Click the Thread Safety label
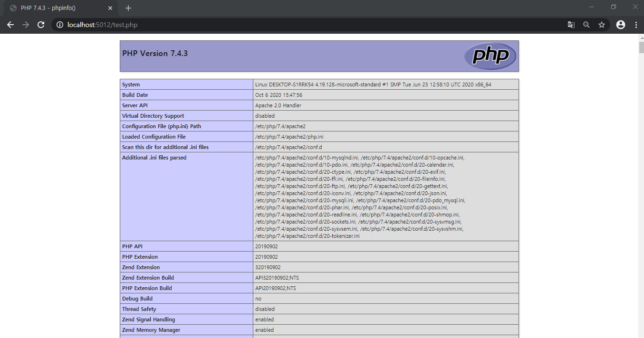 pos(139,309)
